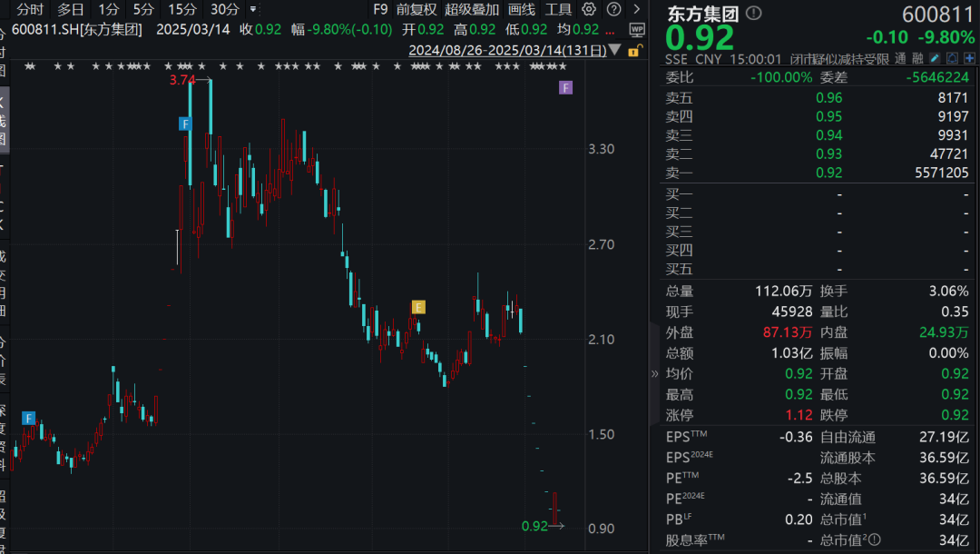Click the blue plus icon next to the bell
Screen dimensions: 980x554
969,58
